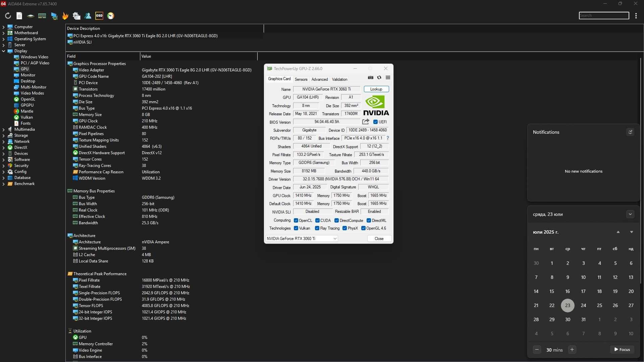Take GPU-Z screenshot with camera icon
The width and height of the screenshot is (644, 362).
tap(370, 77)
